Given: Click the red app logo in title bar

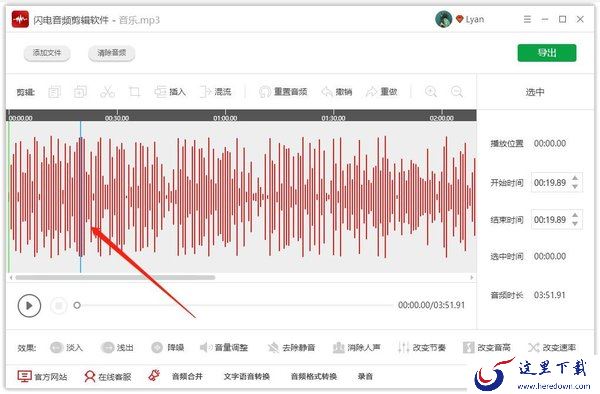Looking at the screenshot, I should click(x=20, y=19).
